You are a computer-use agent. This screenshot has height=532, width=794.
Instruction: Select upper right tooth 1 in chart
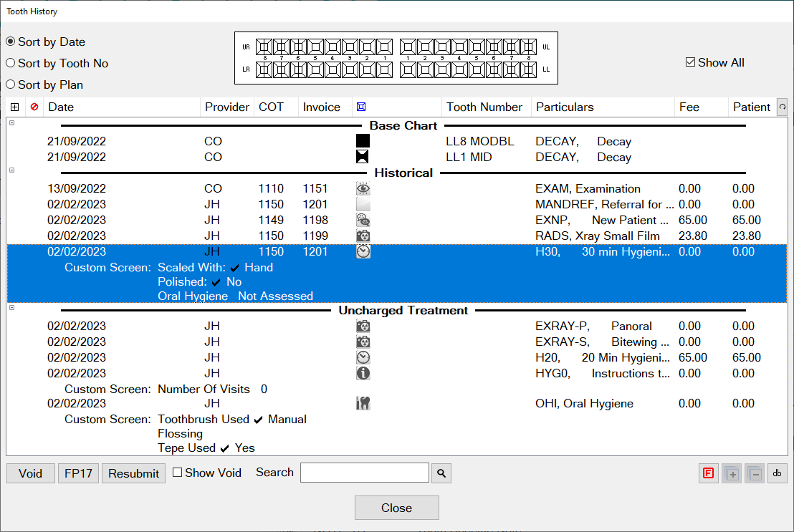coord(384,47)
